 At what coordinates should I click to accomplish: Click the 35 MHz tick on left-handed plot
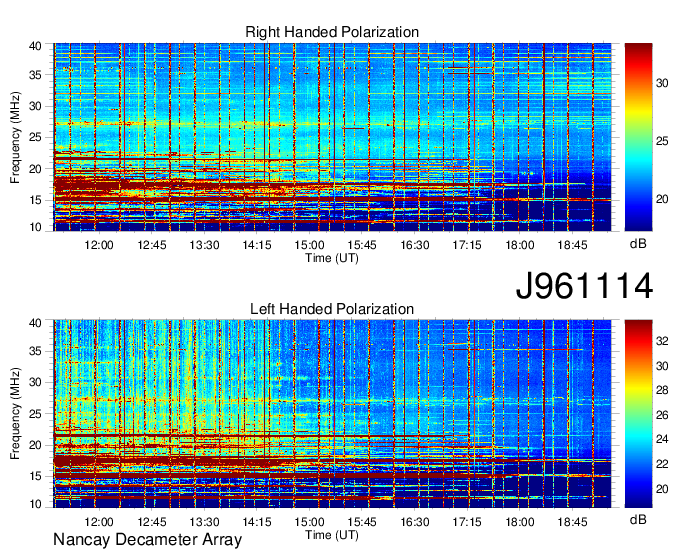pyautogui.click(x=35, y=351)
